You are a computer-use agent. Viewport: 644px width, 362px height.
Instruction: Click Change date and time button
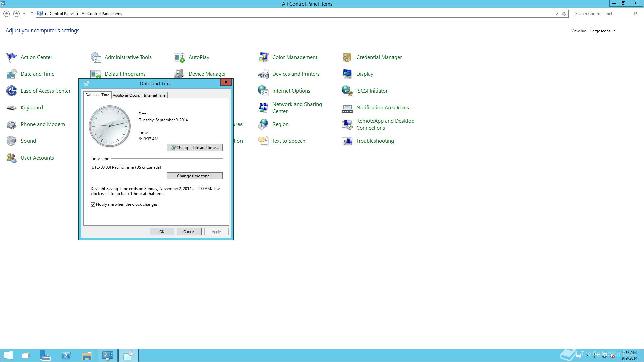[195, 148]
